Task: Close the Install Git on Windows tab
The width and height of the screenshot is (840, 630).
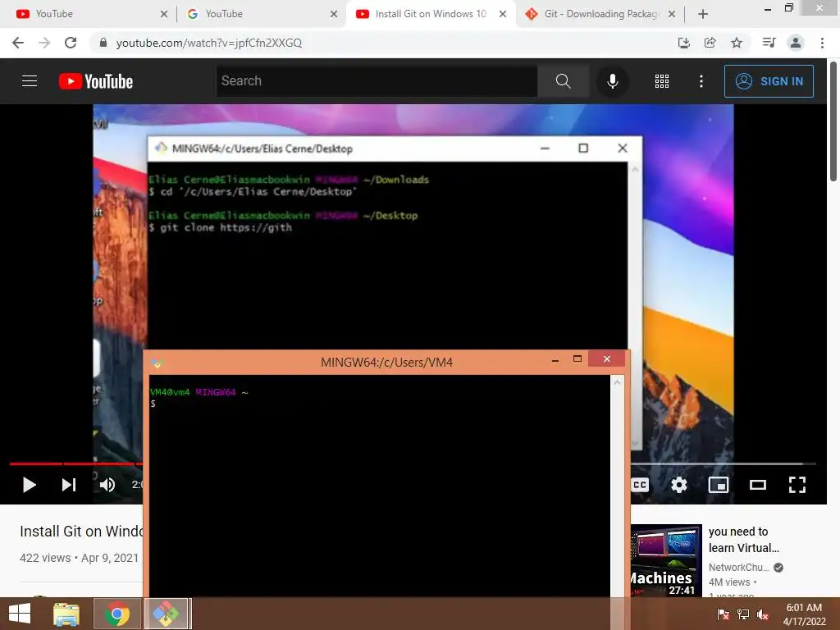Action: pos(503,14)
